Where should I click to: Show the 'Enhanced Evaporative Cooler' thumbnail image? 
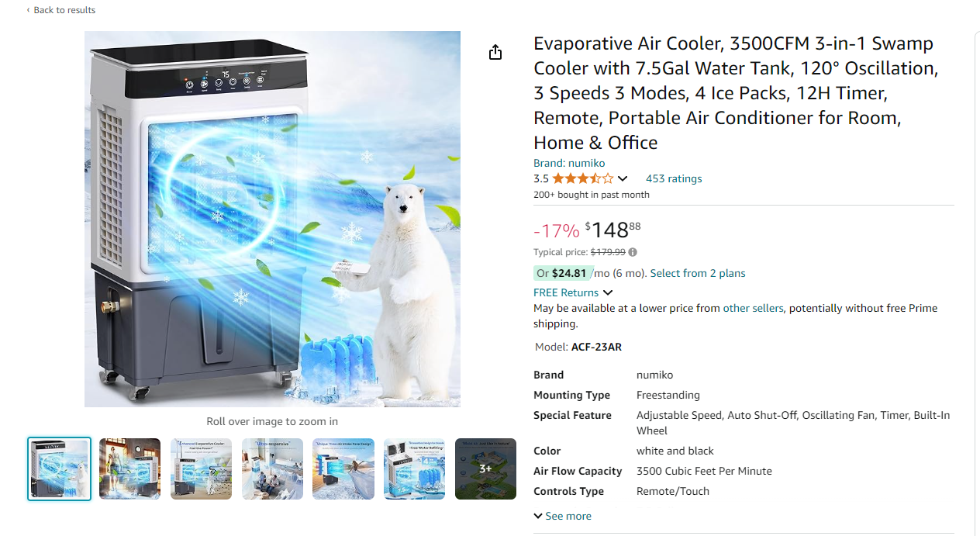201,469
